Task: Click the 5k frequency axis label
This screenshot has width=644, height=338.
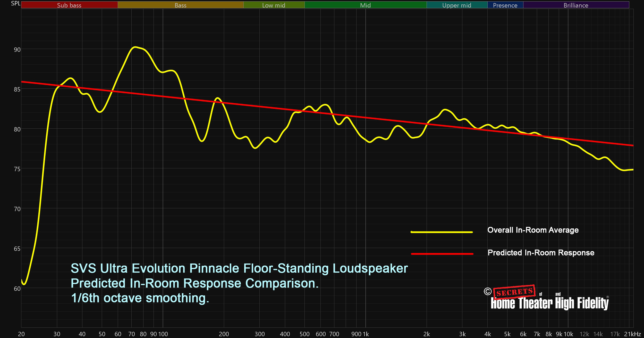Action: [x=507, y=334]
